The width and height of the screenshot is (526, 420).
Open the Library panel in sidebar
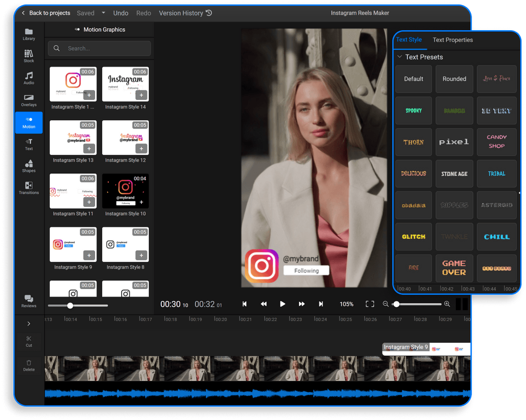[29, 35]
